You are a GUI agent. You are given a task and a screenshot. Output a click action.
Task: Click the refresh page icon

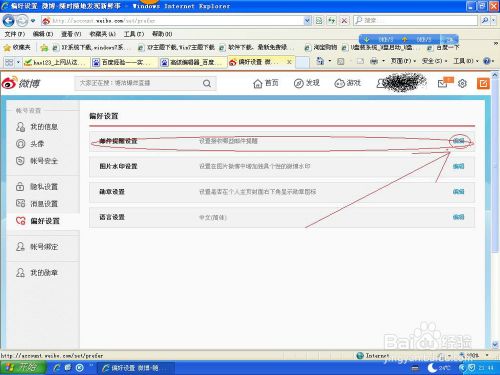click(x=331, y=21)
